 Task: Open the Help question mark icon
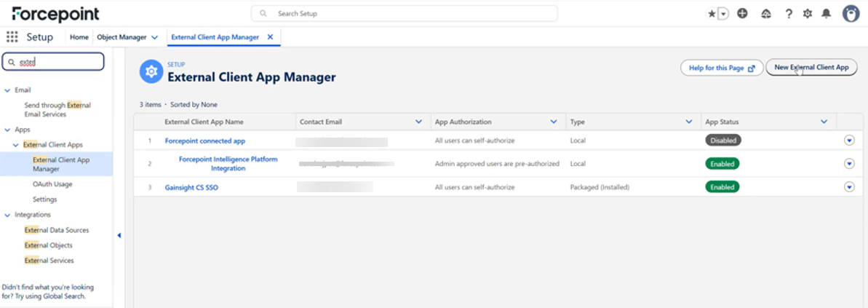[789, 14]
